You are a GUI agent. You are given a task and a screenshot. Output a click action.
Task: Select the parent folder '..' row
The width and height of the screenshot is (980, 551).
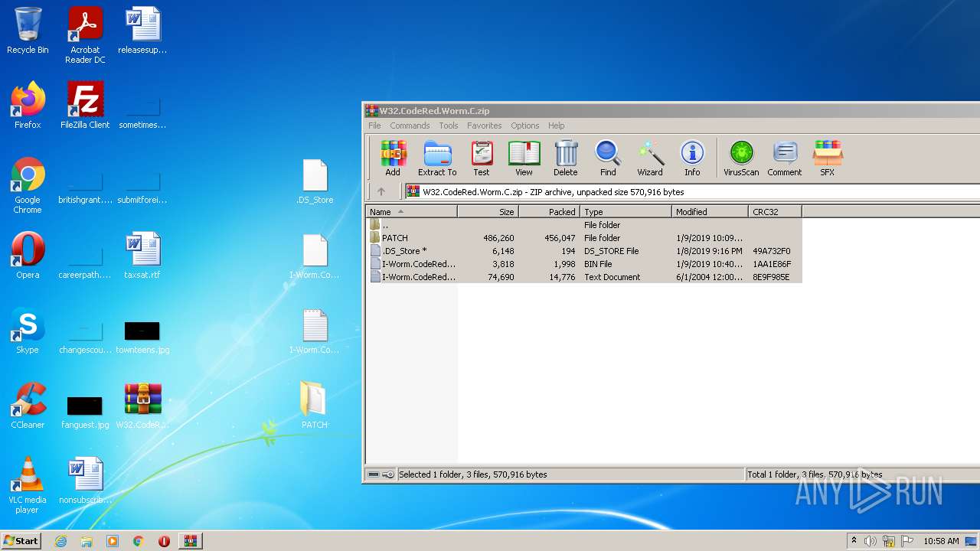(x=584, y=225)
